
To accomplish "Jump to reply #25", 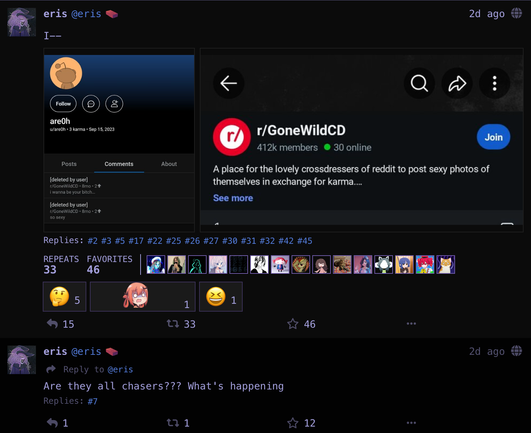I will [x=173, y=241].
